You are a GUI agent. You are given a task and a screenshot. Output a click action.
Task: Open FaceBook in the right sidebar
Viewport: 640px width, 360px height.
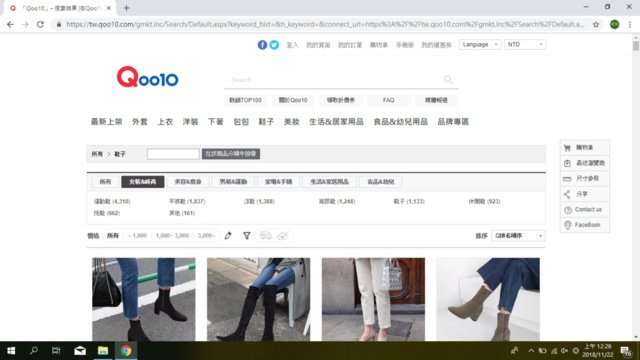point(584,225)
